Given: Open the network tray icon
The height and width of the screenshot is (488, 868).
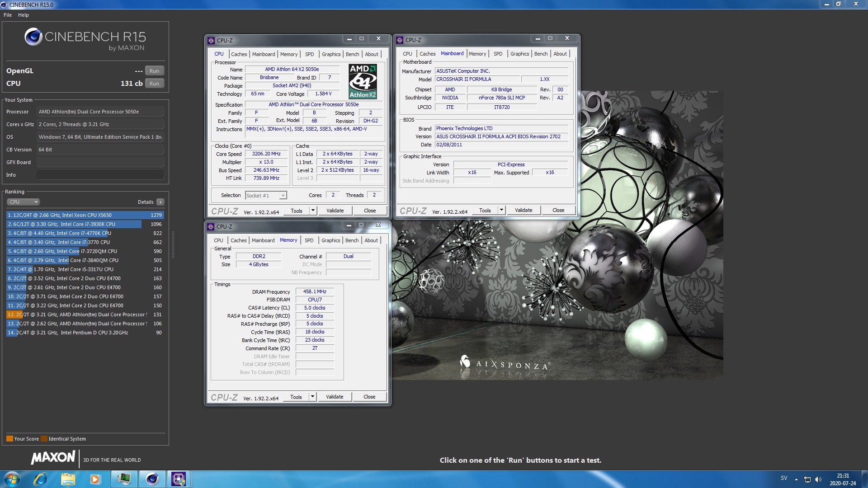Looking at the screenshot, I should tap(807, 479).
